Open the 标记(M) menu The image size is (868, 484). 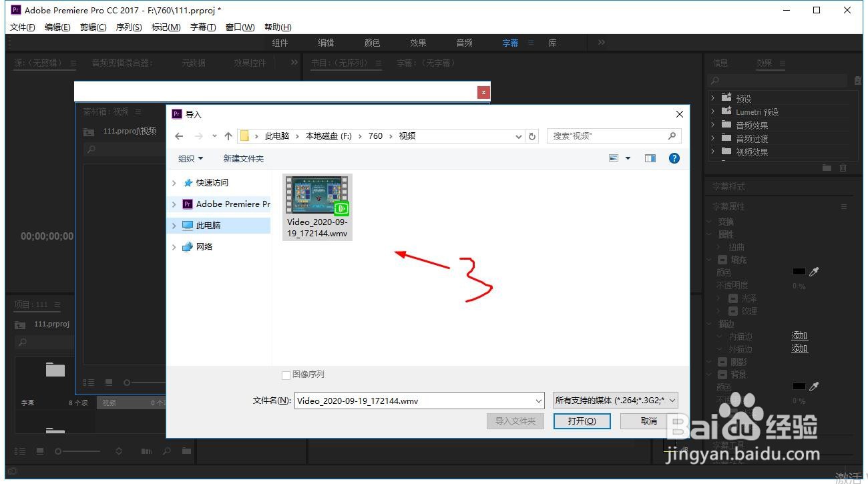point(166,27)
